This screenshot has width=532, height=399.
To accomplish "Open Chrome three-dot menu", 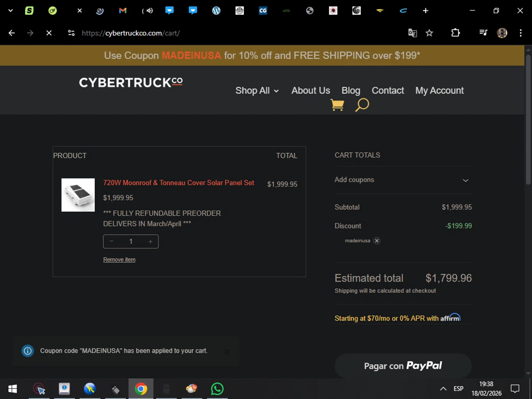I will tap(521, 33).
